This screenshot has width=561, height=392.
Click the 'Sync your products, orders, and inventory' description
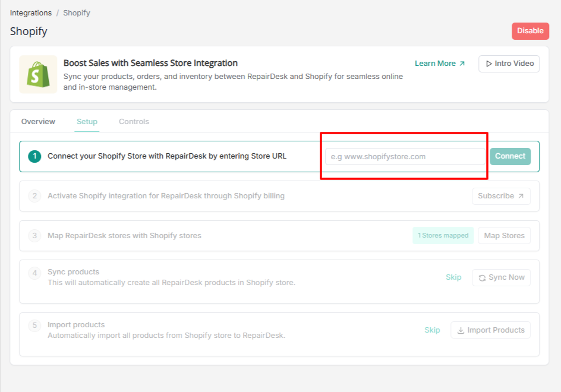coord(234,82)
